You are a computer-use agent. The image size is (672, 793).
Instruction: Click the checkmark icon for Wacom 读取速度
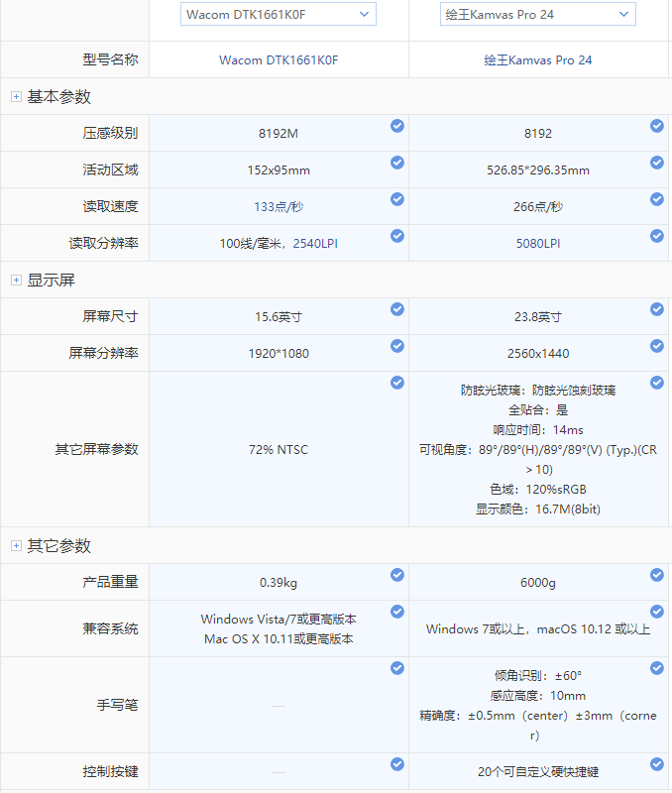397,199
